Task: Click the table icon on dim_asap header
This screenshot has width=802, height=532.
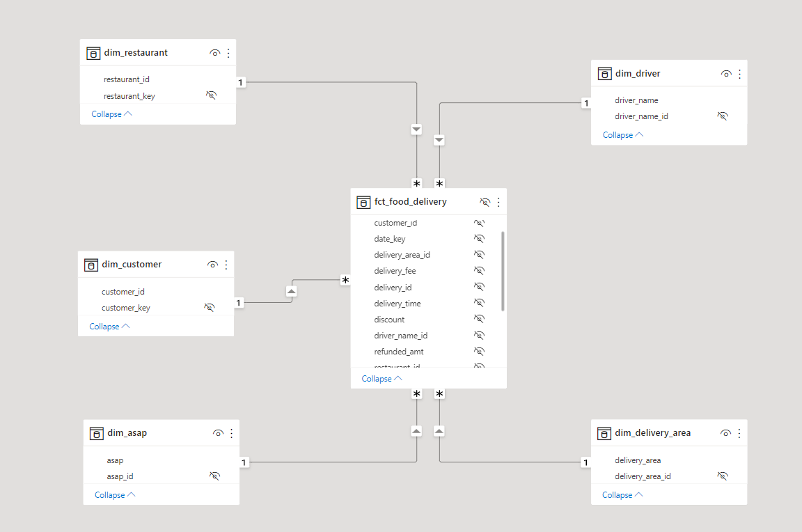Action: pos(97,433)
